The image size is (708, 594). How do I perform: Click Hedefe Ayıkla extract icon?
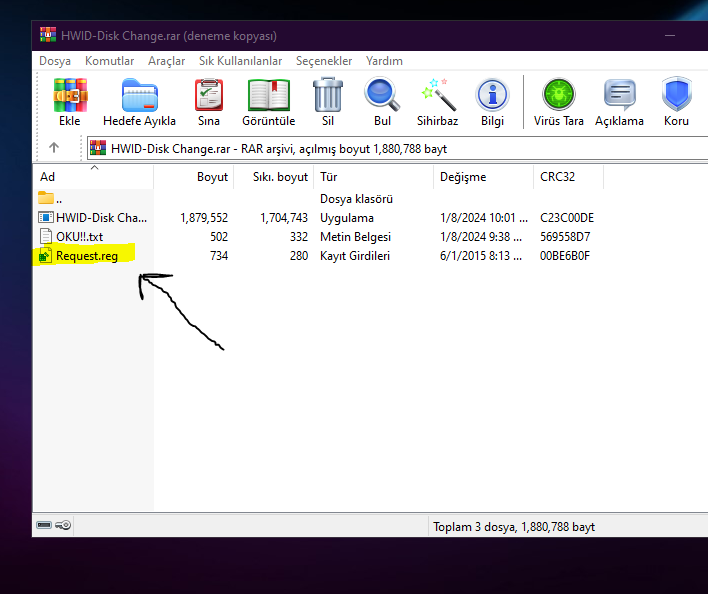pyautogui.click(x=140, y=95)
